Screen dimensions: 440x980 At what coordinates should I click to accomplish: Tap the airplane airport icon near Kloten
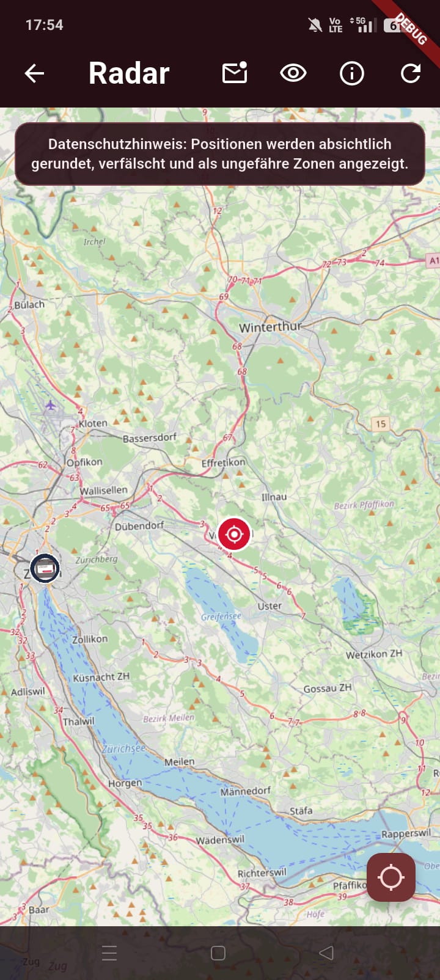click(50, 404)
